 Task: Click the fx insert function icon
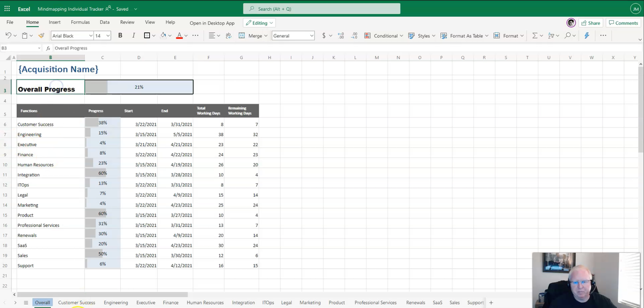pyautogui.click(x=48, y=48)
